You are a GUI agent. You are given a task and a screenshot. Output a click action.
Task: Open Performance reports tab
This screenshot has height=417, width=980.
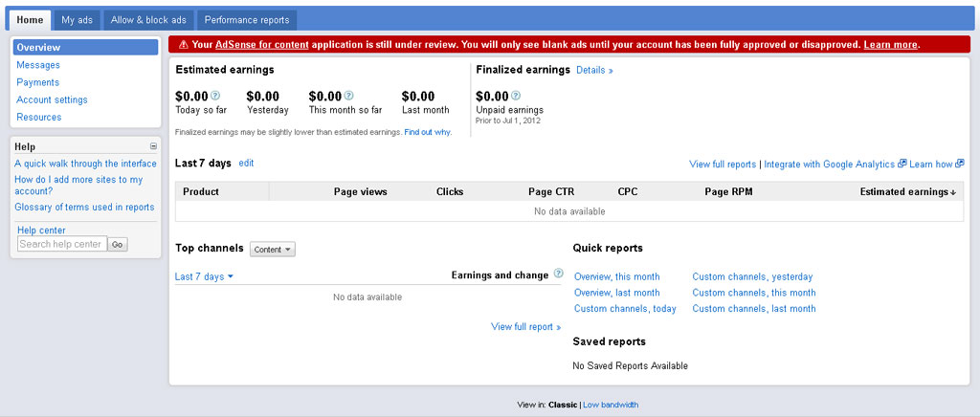pyautogui.click(x=247, y=20)
